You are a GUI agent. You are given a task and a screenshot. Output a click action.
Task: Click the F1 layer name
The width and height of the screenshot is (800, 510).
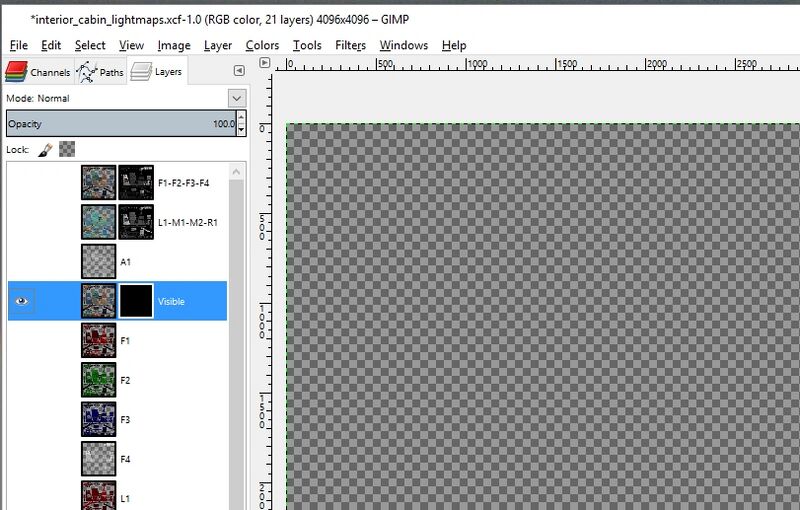point(125,341)
